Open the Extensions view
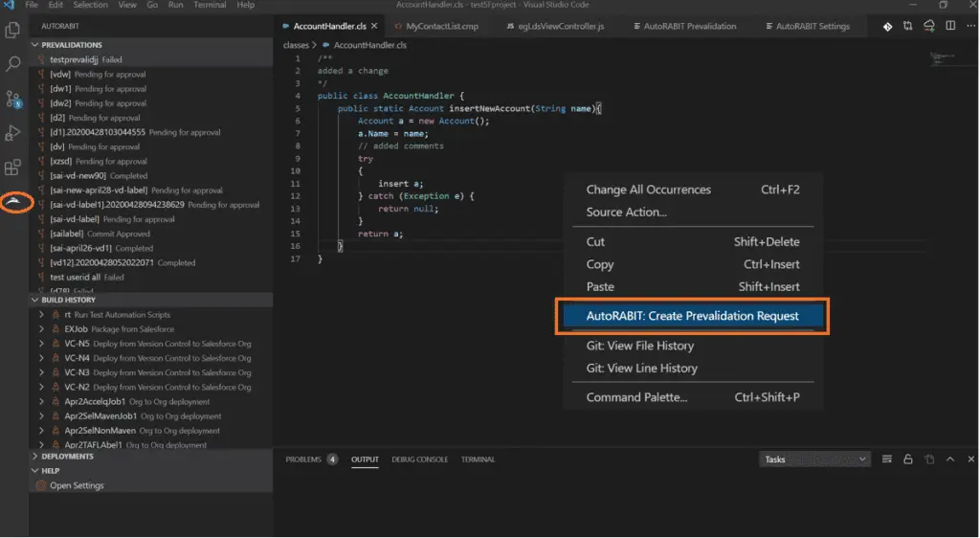The image size is (980, 538). [12, 168]
